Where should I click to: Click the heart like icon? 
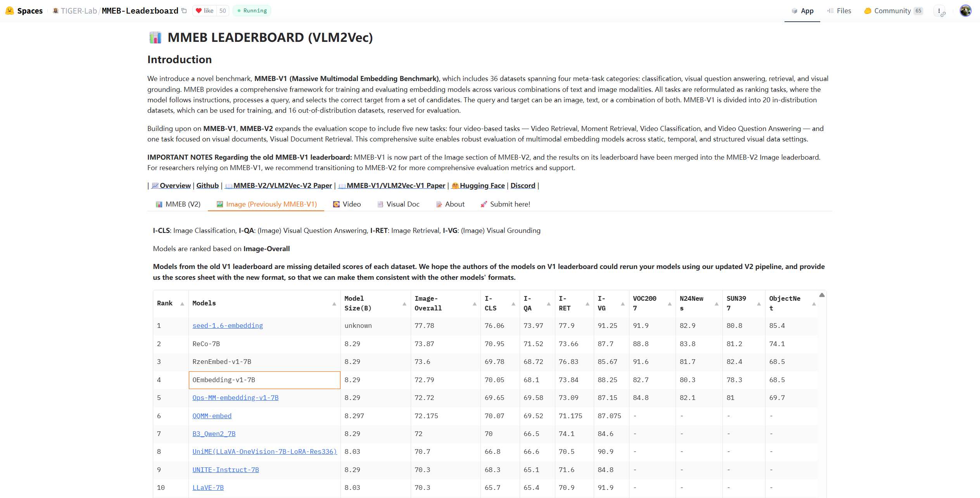[199, 11]
